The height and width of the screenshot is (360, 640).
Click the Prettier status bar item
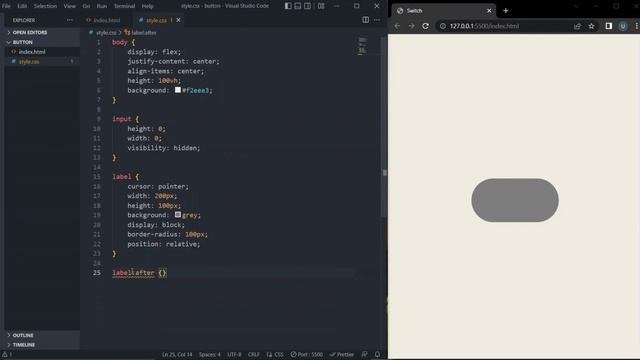[x=342, y=354]
